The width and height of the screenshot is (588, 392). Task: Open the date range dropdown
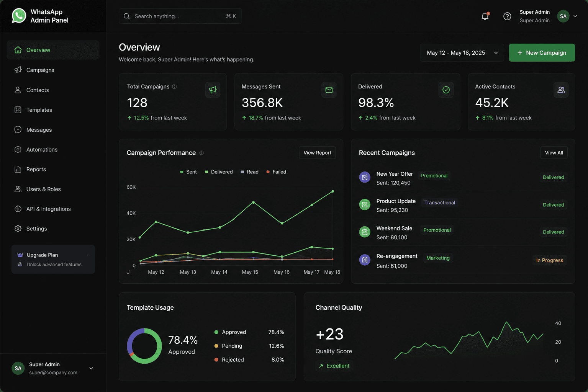[462, 53]
